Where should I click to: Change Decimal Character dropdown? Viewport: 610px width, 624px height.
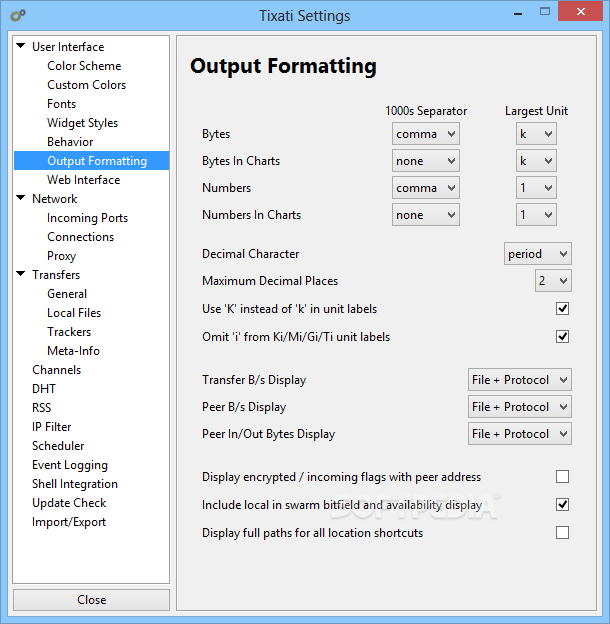tap(538, 254)
